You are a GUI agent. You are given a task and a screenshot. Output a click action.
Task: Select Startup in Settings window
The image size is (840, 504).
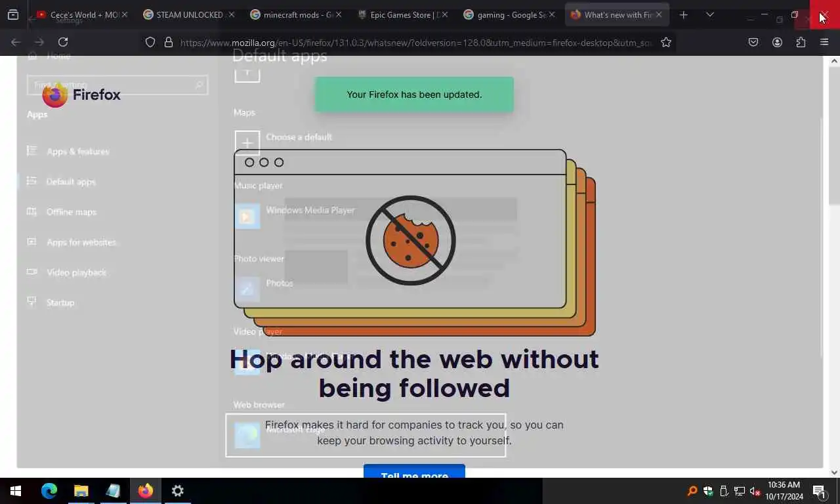(60, 303)
